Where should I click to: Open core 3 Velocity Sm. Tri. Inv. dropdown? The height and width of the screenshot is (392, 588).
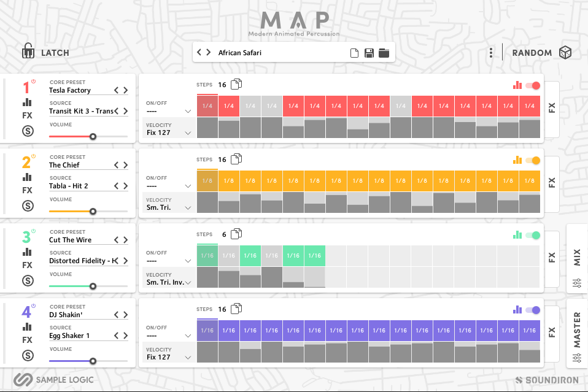point(169,283)
